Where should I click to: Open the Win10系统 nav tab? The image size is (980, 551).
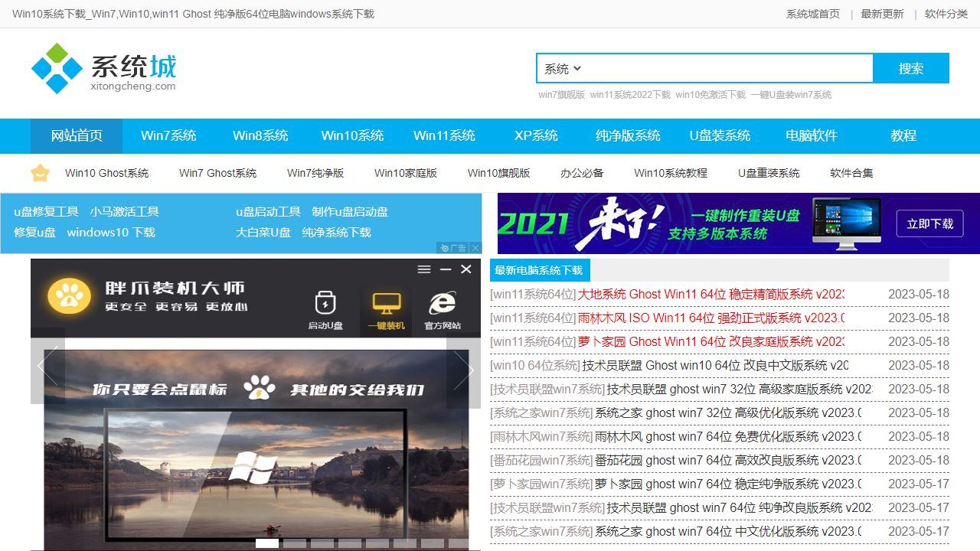[352, 135]
